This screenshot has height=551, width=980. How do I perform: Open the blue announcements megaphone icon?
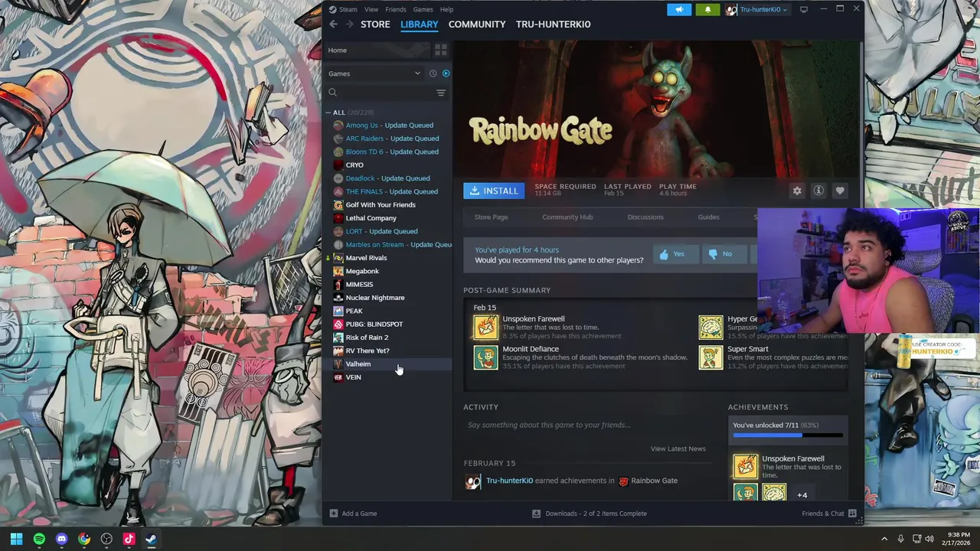[678, 9]
